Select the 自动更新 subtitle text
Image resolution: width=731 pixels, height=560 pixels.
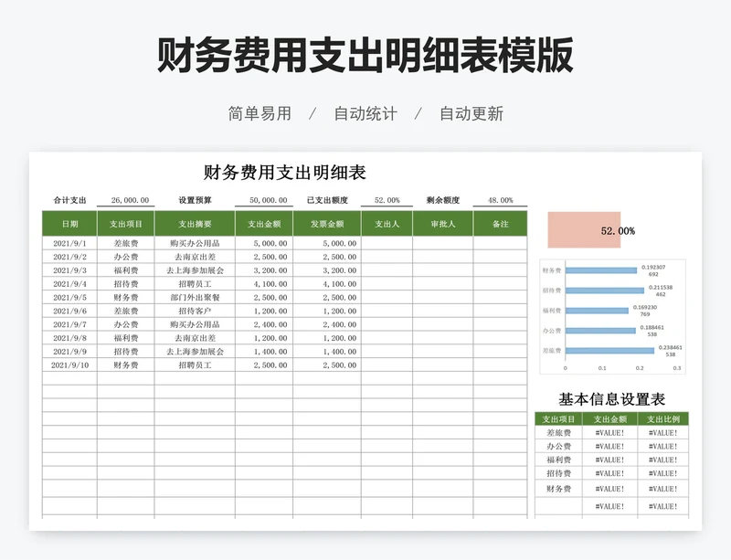coord(471,114)
